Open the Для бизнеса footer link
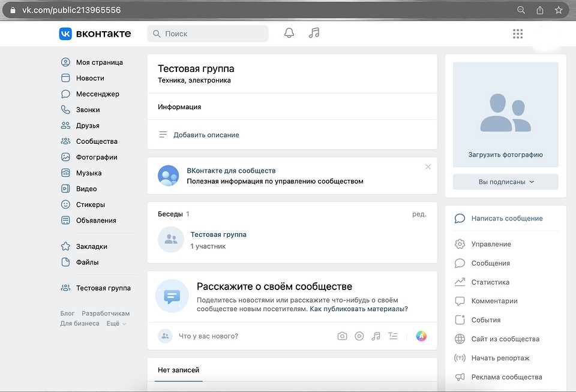This screenshot has height=392, width=576. pyautogui.click(x=80, y=323)
